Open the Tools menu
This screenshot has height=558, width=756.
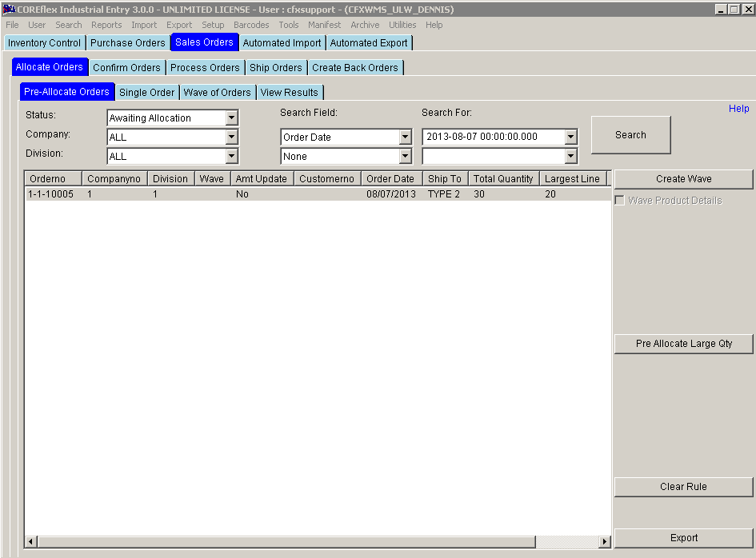click(x=289, y=25)
